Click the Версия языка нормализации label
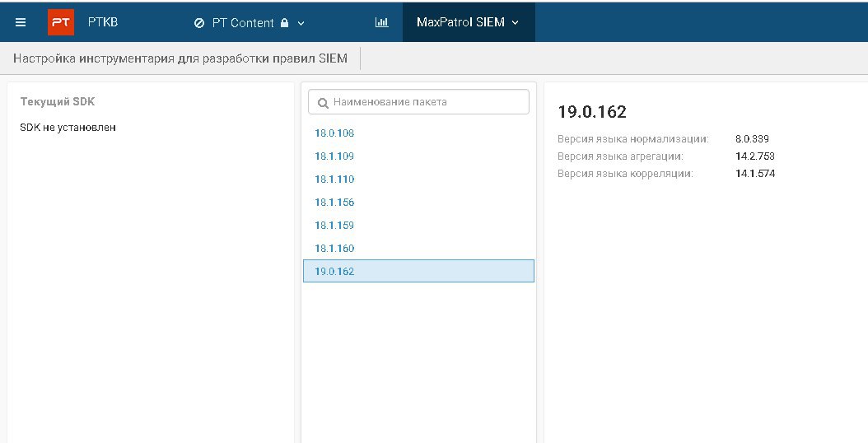This screenshot has width=868, height=443. (632, 139)
